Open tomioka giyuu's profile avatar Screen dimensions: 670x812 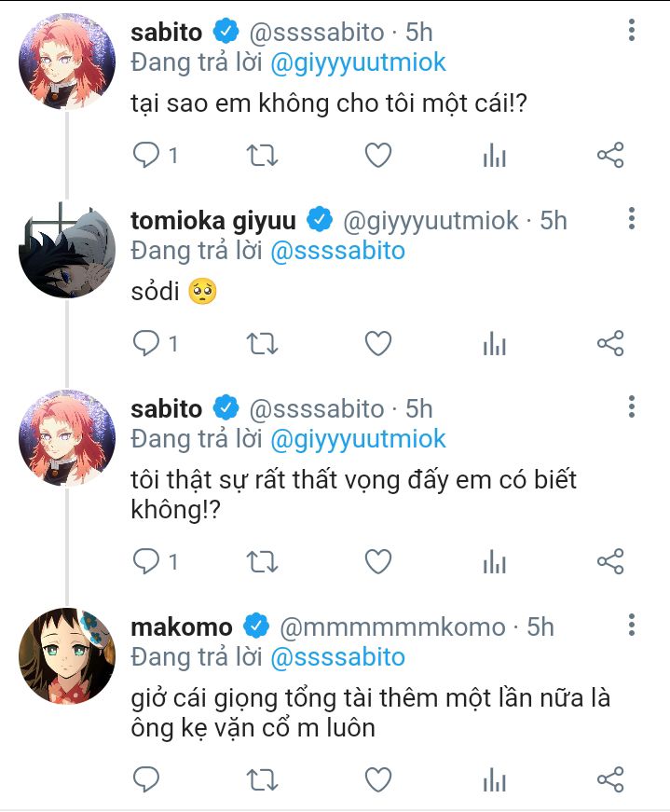[67, 250]
